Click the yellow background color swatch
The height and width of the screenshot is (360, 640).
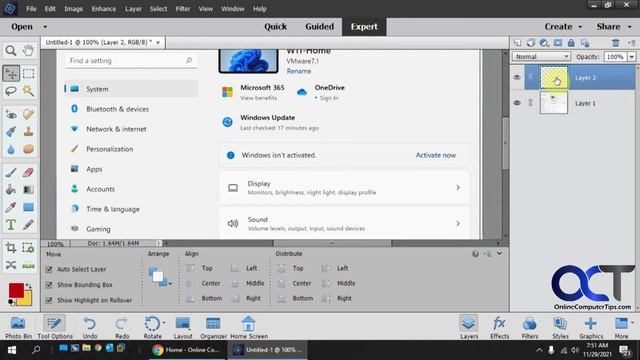[27, 300]
